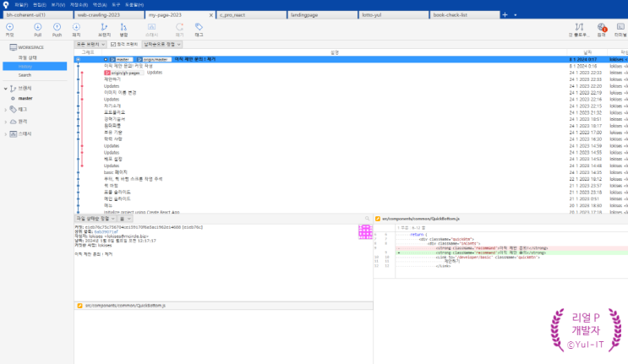This screenshot has height=364, width=628.
Task: Expand the Remotes (원격) section in the sidebar
Action: tap(6, 122)
